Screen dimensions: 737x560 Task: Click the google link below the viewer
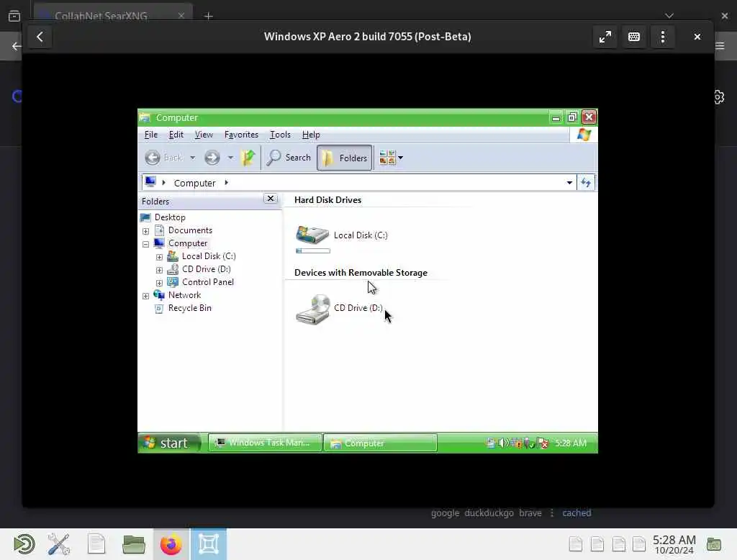click(445, 513)
